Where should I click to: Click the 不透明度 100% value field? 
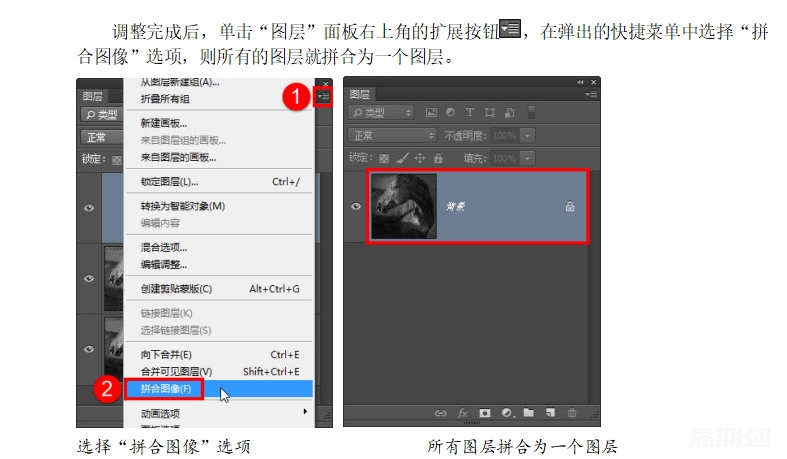click(x=504, y=135)
